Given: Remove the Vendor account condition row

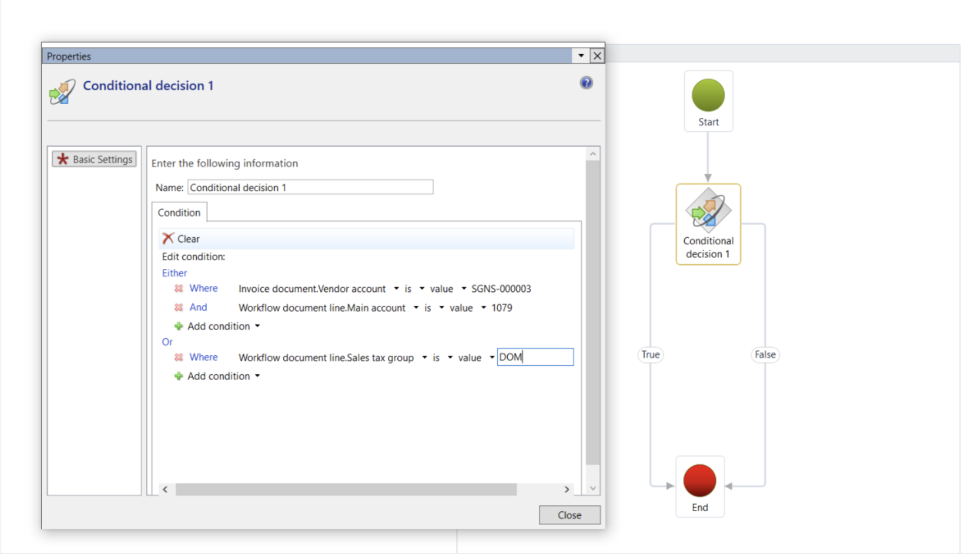Looking at the screenshot, I should click(x=179, y=289).
